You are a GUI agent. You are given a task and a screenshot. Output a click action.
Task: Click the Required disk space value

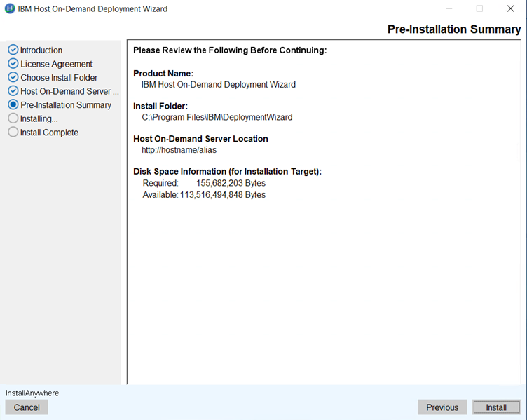click(231, 183)
